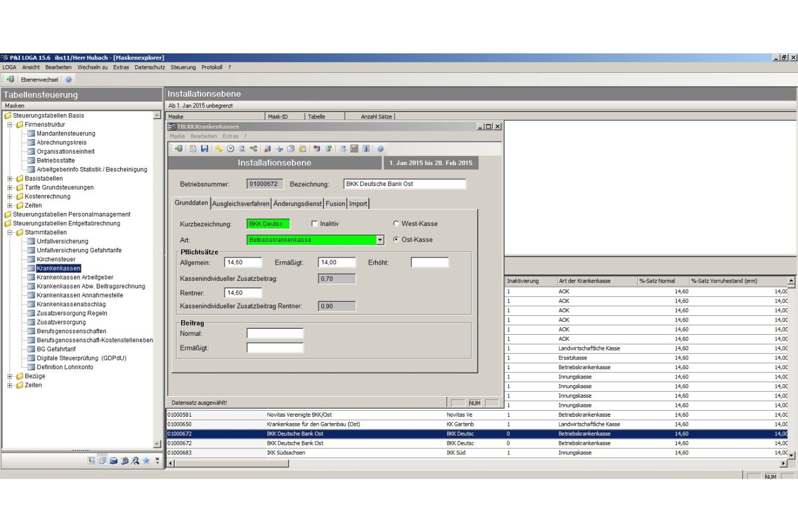Click the clock icon in Krankenkassen toolbar

230,149
